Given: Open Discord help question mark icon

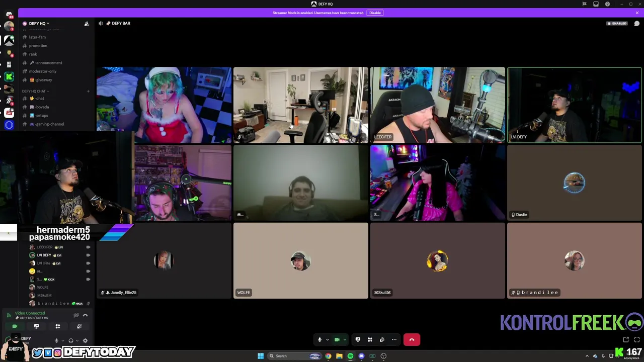Looking at the screenshot, I should point(607,4).
